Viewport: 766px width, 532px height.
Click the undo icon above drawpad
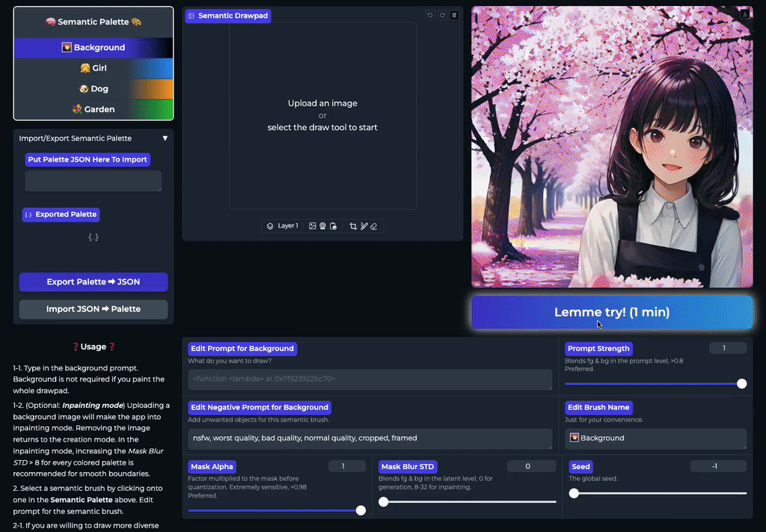pyautogui.click(x=430, y=15)
